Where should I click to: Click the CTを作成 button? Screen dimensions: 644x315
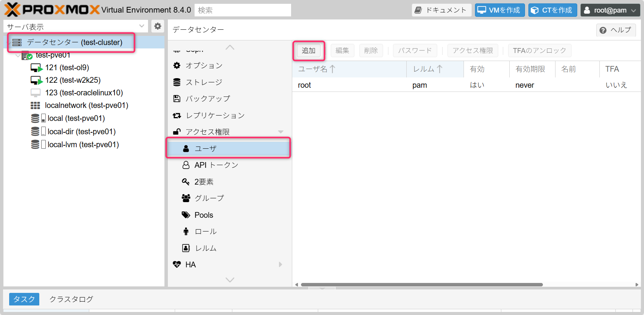tap(553, 10)
